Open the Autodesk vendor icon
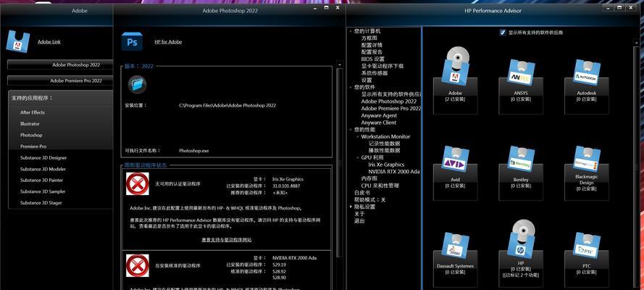This screenshot has width=644, height=290. [587, 74]
